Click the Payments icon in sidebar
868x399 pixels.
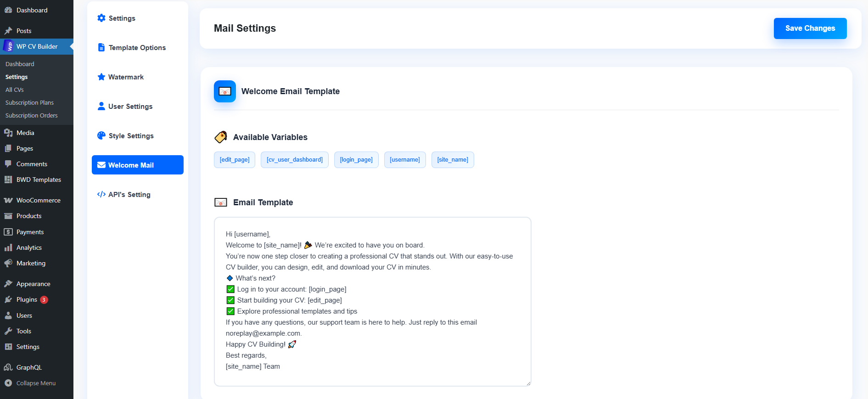click(8, 232)
